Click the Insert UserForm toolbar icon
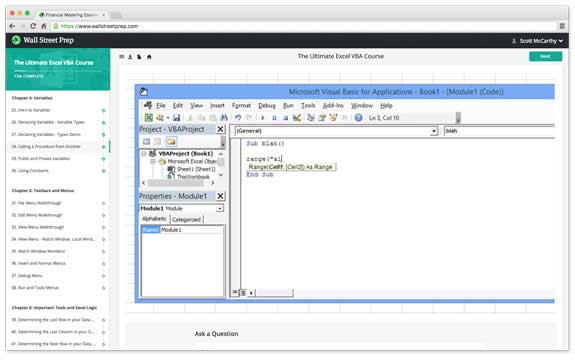 [160, 118]
